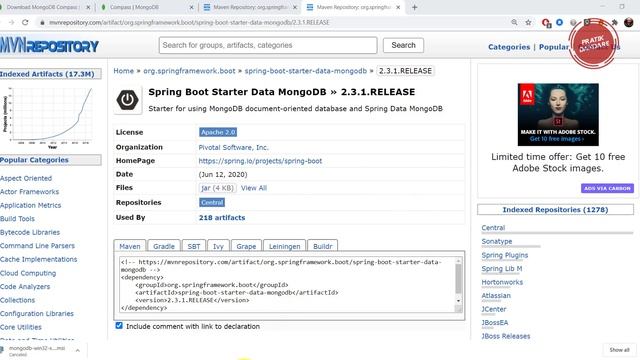
Task: Click the blue circular extension icon
Action: pyautogui.click(x=560, y=22)
